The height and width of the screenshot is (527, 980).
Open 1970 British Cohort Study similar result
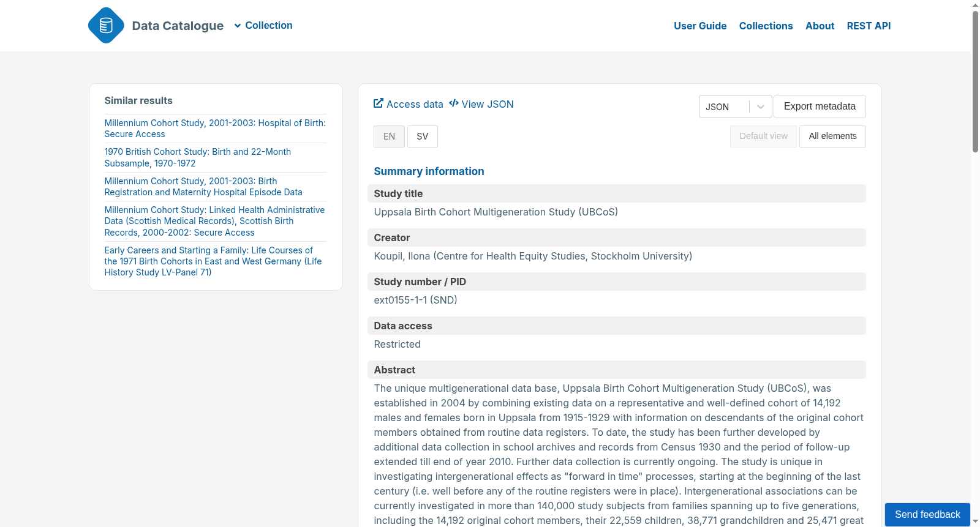tap(197, 157)
